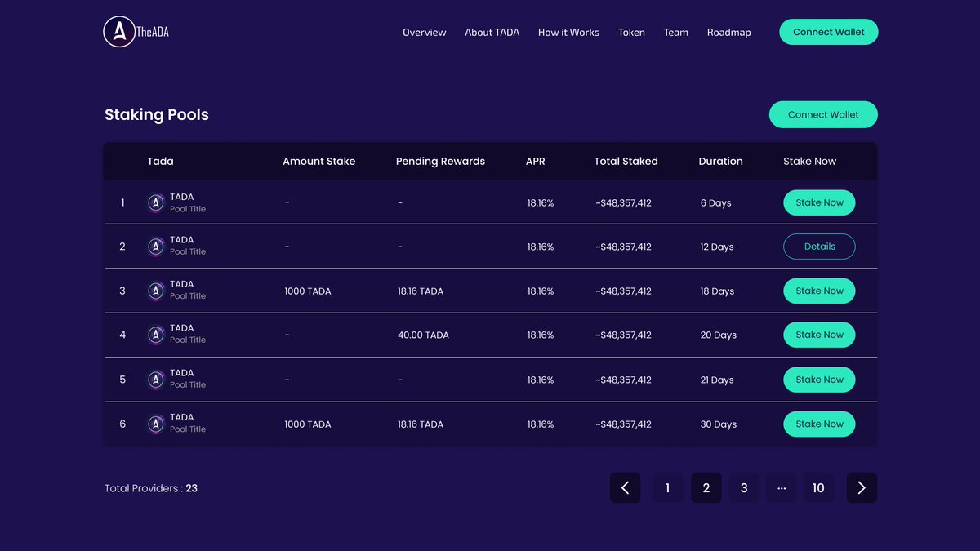
Task: Click the Staking Pools heading
Action: 157,115
